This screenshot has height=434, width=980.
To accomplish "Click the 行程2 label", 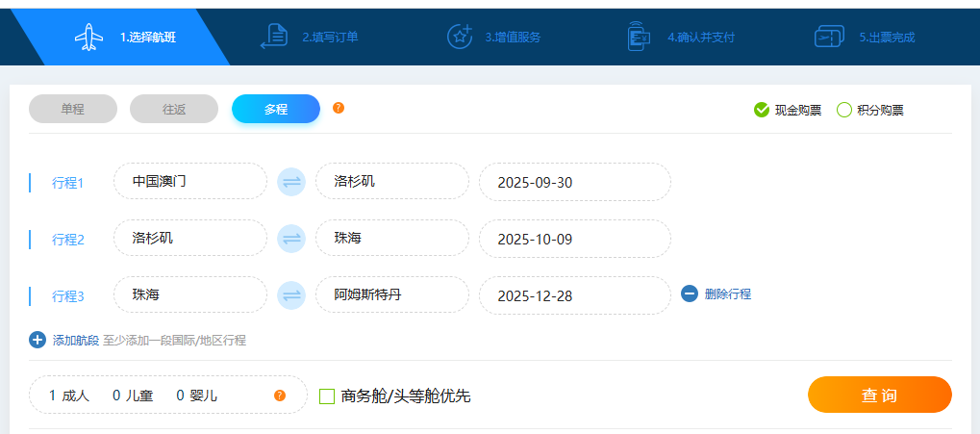I will 67,240.
